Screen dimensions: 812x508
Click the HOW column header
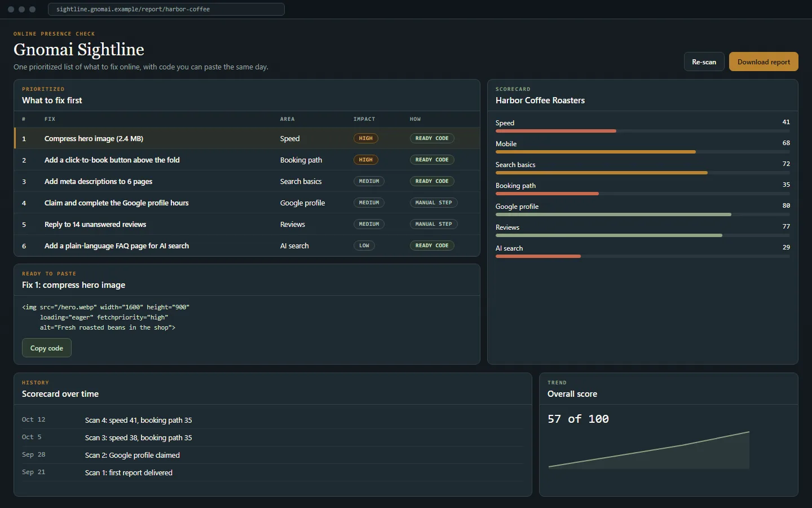(415, 119)
